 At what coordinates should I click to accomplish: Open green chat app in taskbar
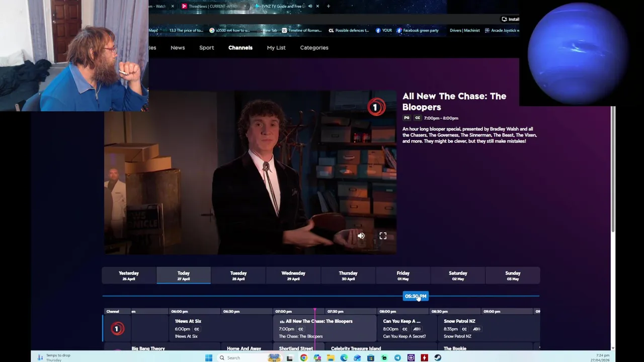click(x=384, y=358)
